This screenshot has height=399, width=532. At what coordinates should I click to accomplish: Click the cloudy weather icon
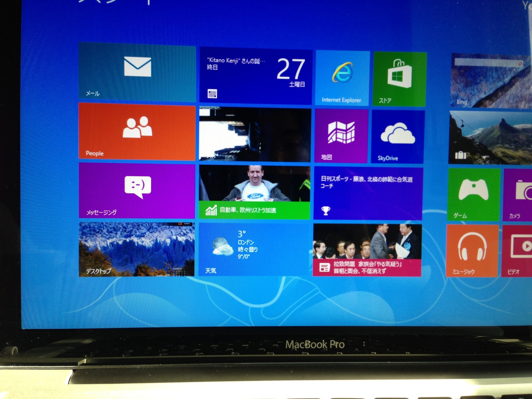(222, 246)
